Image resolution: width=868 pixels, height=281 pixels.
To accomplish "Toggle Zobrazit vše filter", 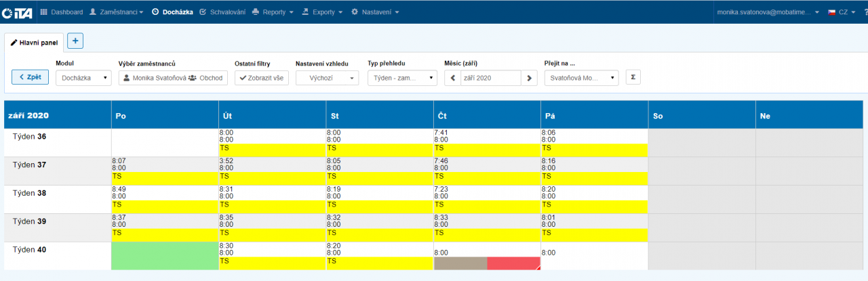I will click(262, 78).
